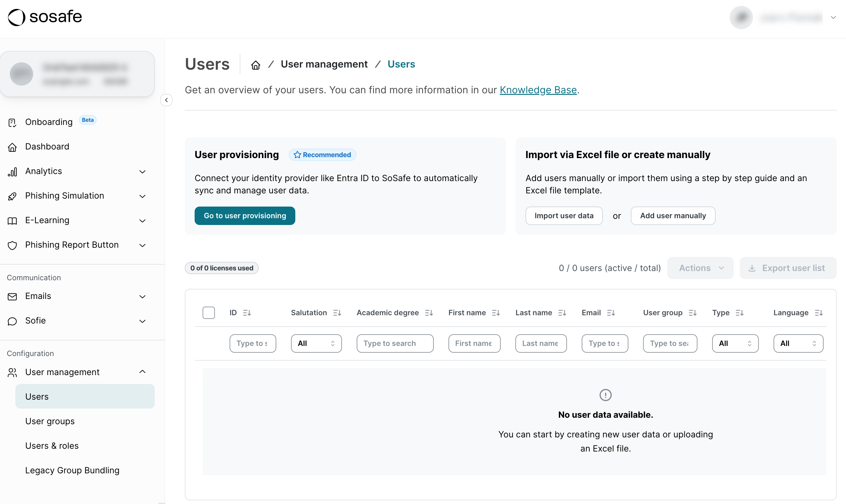
Task: Click the Emails envelope icon
Action: tap(13, 297)
